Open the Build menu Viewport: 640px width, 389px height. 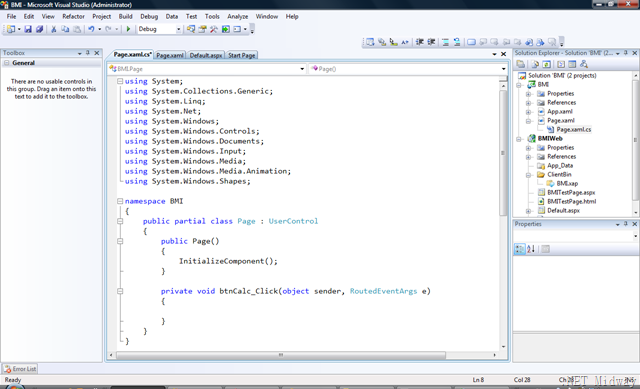click(125, 16)
